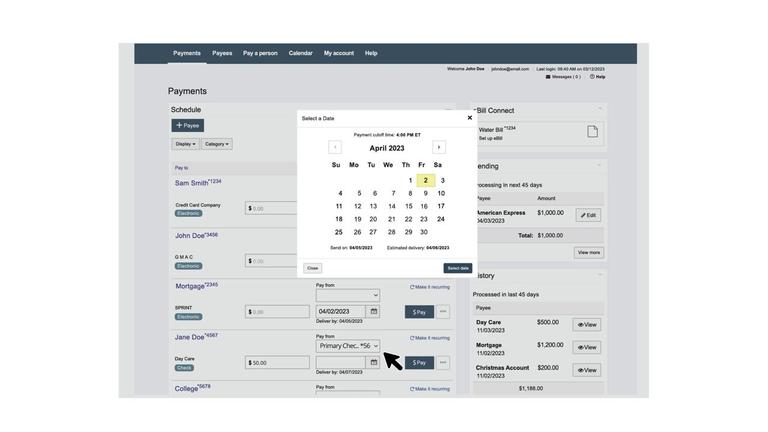
Task: Open Pay from dropdown for Mortgage
Action: [x=348, y=295]
